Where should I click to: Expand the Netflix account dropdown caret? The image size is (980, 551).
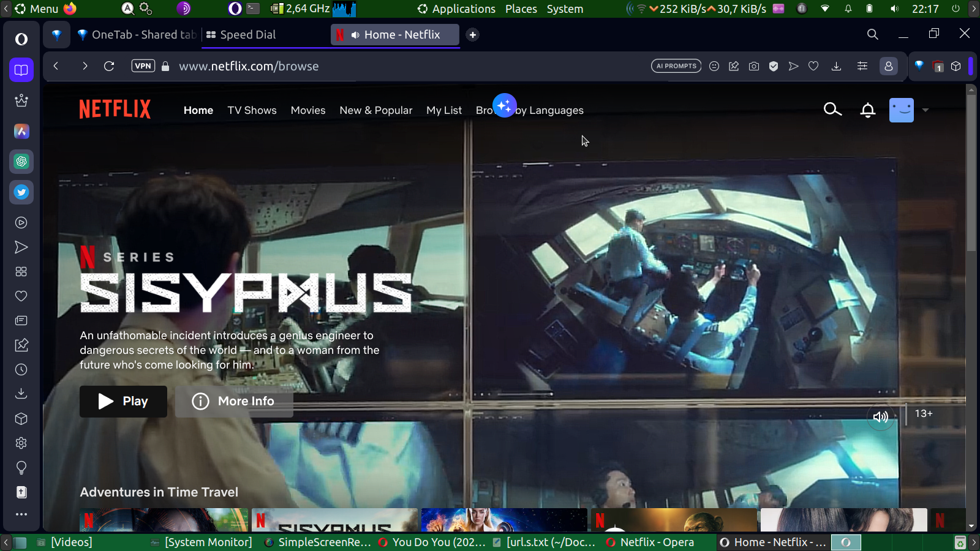coord(925,110)
